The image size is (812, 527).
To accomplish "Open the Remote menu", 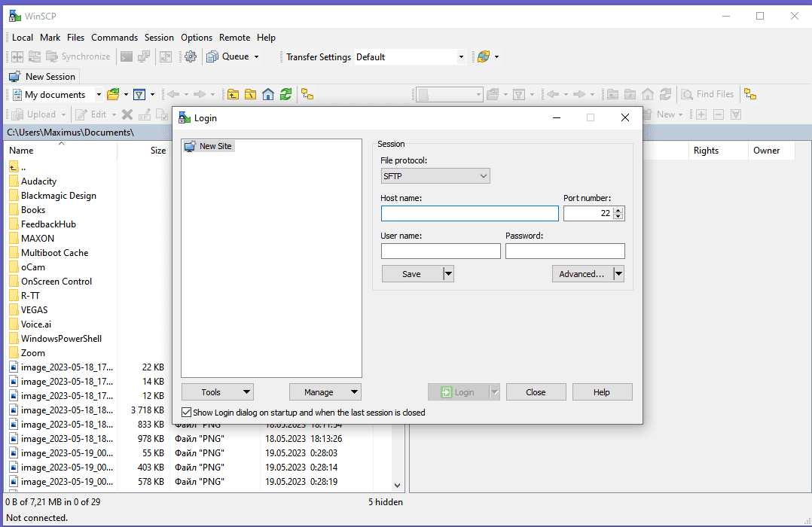I will click(x=234, y=38).
